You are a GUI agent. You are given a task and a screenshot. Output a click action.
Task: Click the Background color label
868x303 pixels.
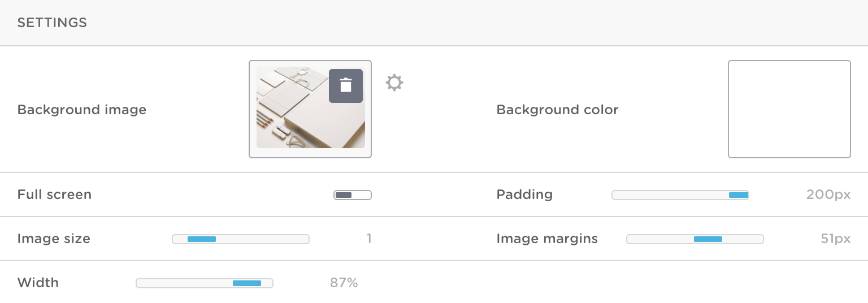pos(558,110)
